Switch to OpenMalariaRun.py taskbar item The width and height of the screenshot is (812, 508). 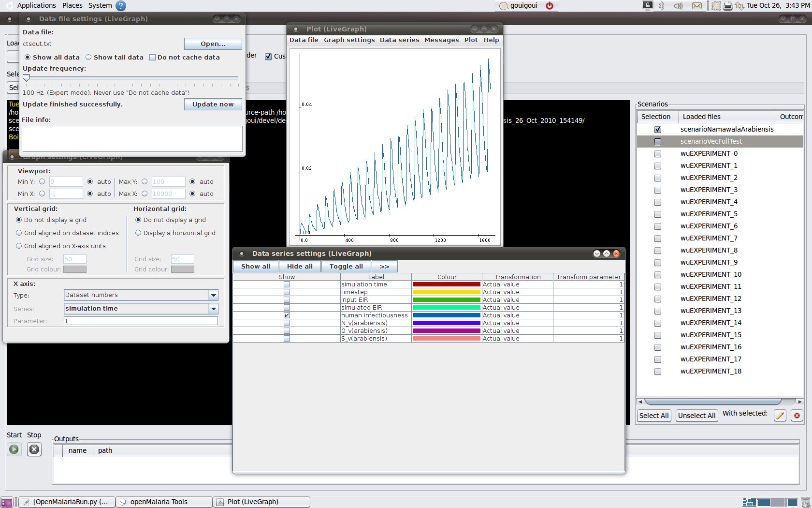67,502
